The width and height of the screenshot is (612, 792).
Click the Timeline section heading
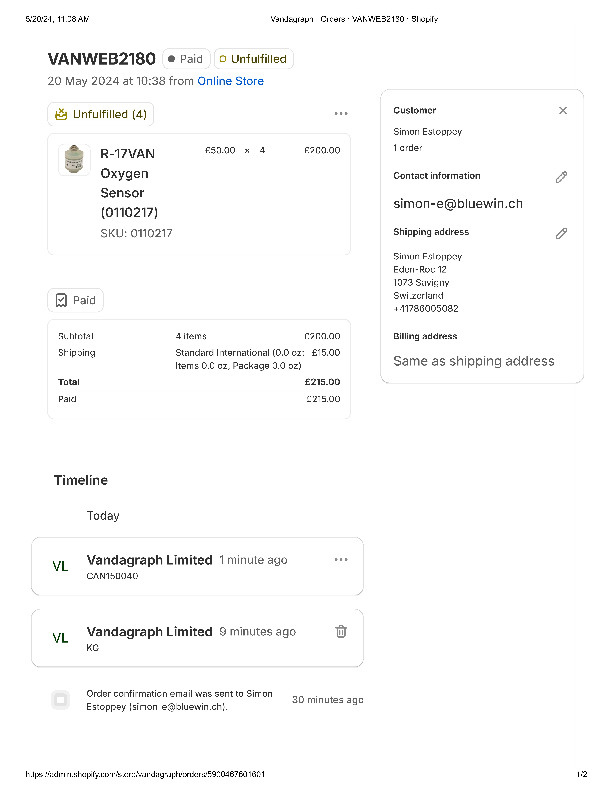click(x=80, y=480)
